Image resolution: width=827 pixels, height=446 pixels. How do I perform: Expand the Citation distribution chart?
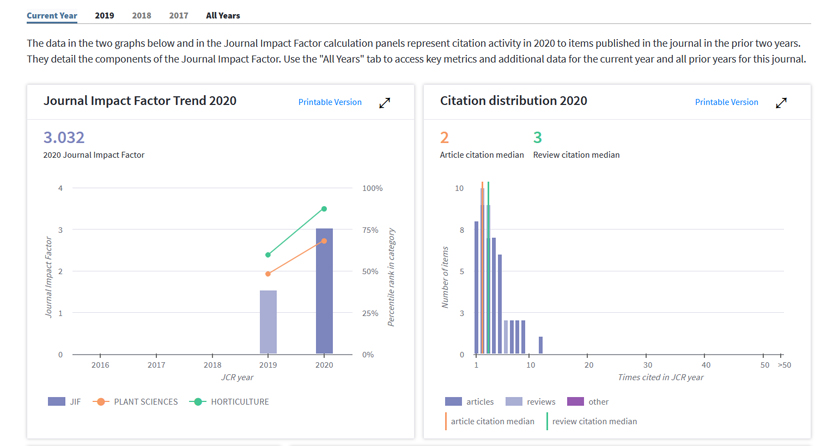(x=781, y=102)
